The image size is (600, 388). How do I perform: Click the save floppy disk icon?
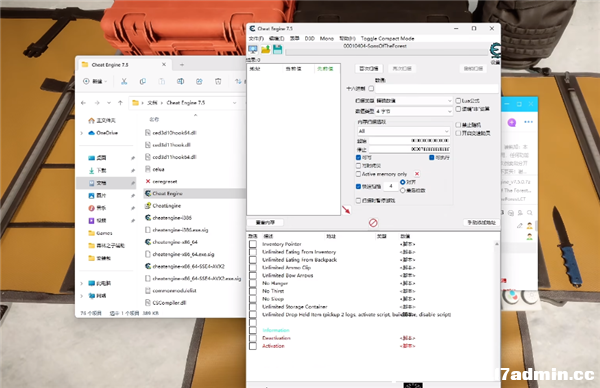[x=277, y=49]
